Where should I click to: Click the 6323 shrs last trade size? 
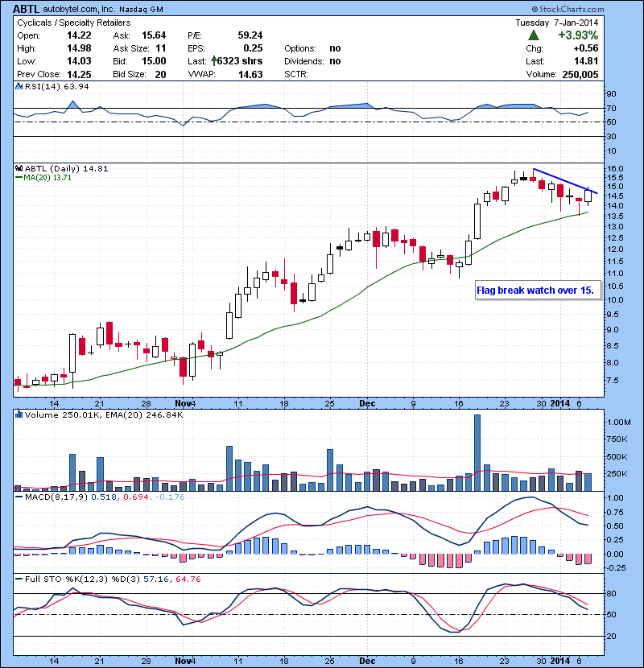tap(240, 61)
